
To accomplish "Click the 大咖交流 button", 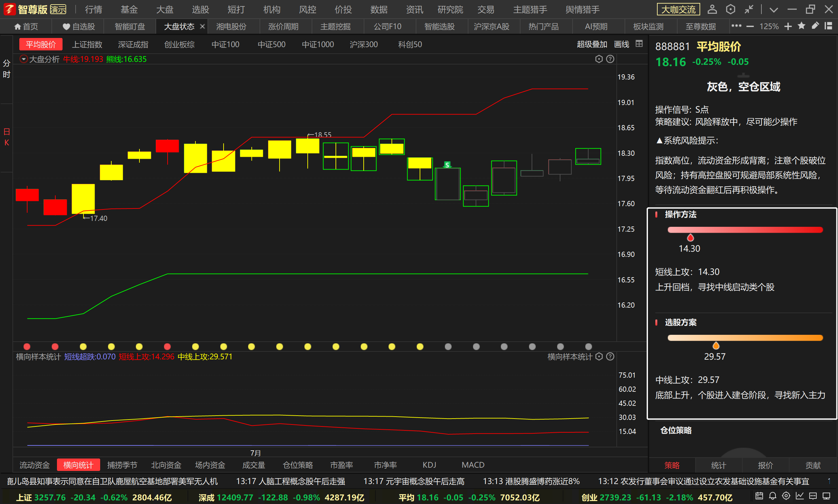I will pyautogui.click(x=678, y=9).
